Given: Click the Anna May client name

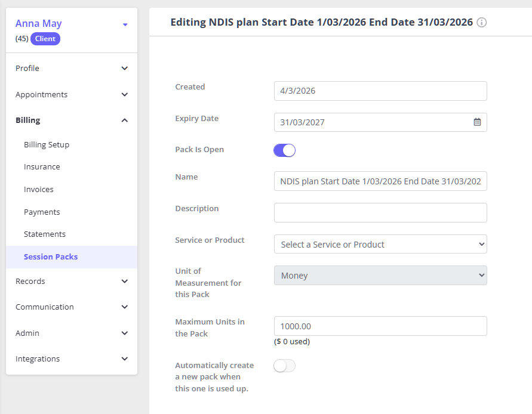Looking at the screenshot, I should (x=39, y=24).
